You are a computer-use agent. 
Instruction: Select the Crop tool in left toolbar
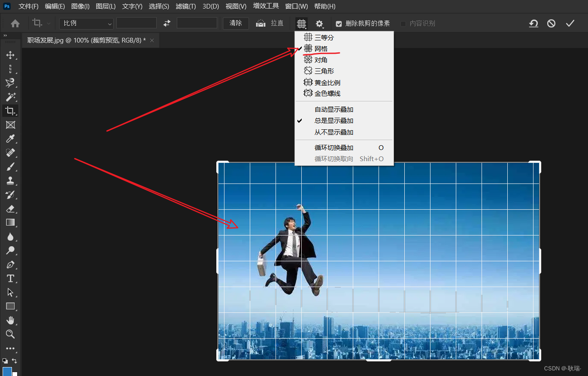click(x=10, y=111)
